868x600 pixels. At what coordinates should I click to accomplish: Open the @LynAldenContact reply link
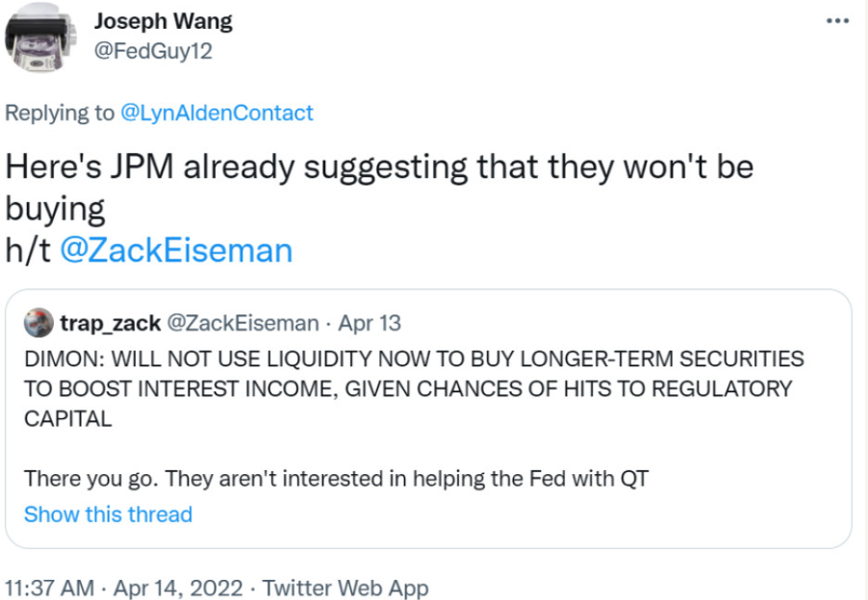tap(217, 112)
